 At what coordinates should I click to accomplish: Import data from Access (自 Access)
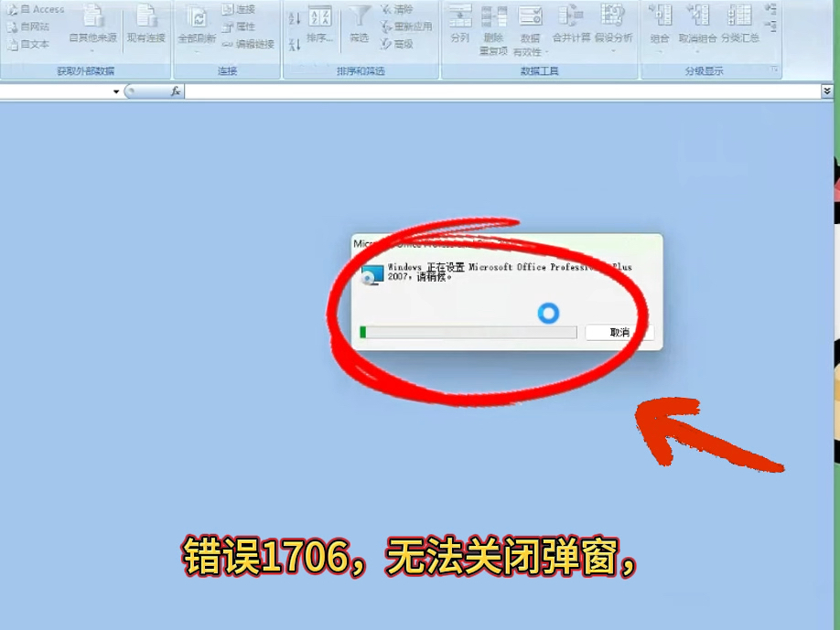pyautogui.click(x=36, y=9)
